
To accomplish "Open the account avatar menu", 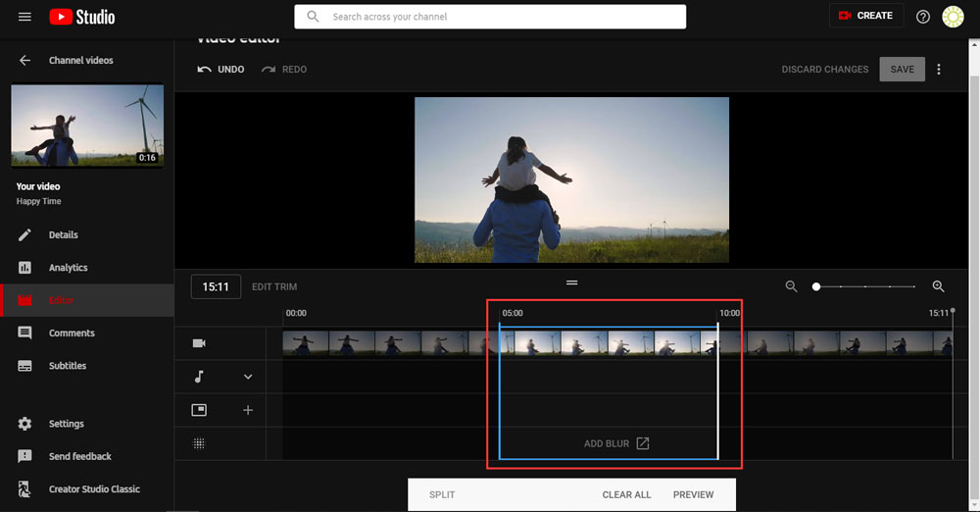I will coord(953,17).
